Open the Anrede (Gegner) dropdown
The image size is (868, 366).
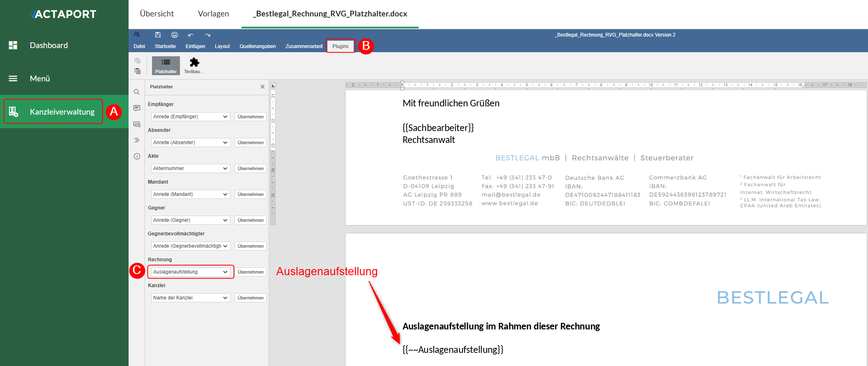[191, 220]
